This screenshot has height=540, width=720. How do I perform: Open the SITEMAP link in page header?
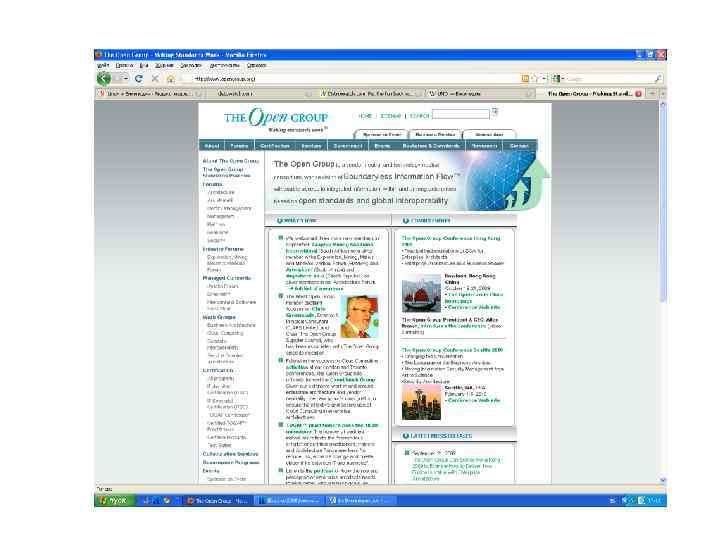click(x=391, y=116)
